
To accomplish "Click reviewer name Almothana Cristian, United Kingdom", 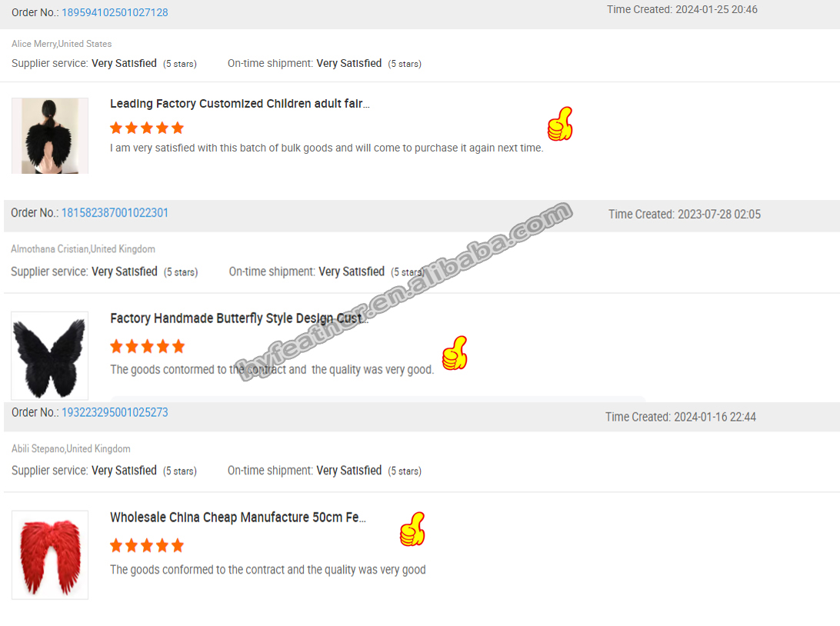I will point(83,249).
